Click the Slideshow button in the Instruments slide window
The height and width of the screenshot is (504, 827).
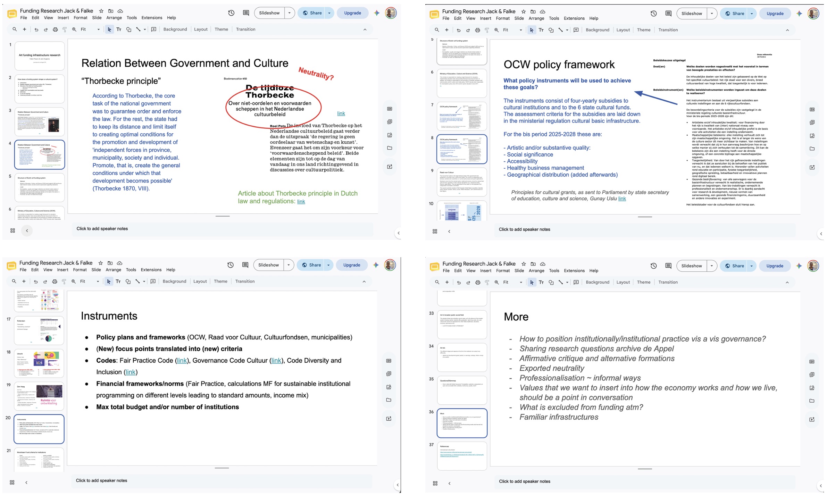[x=268, y=265]
